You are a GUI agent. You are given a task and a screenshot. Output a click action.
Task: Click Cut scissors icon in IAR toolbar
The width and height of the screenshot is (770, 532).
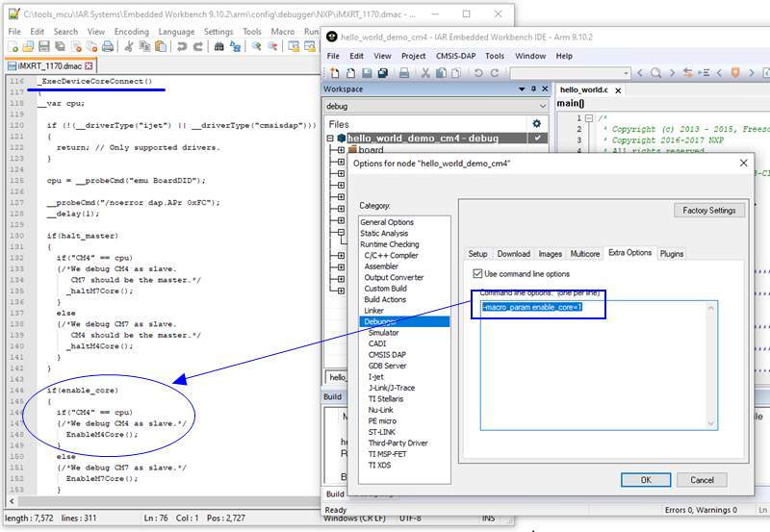[425, 73]
